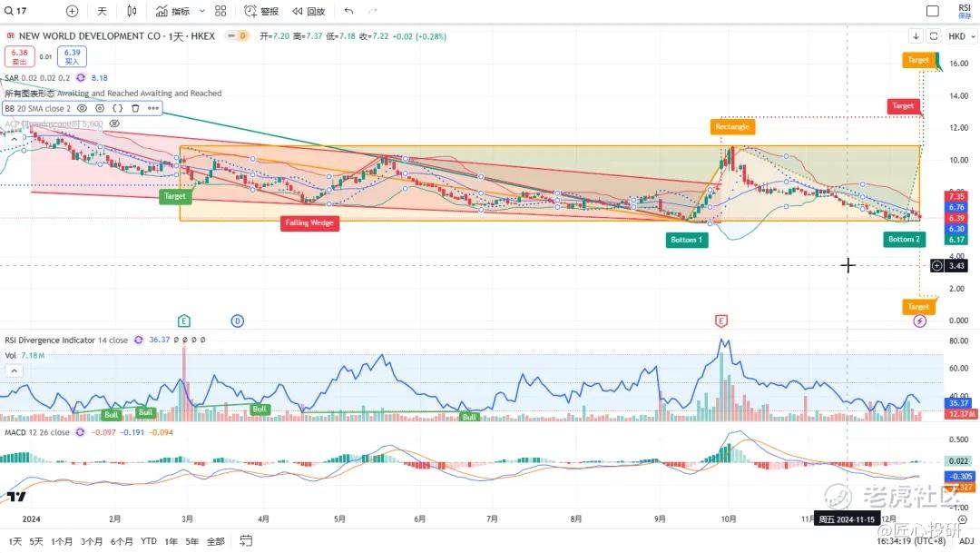
Task: Click the SAR indicator legend
Action: tap(37, 77)
